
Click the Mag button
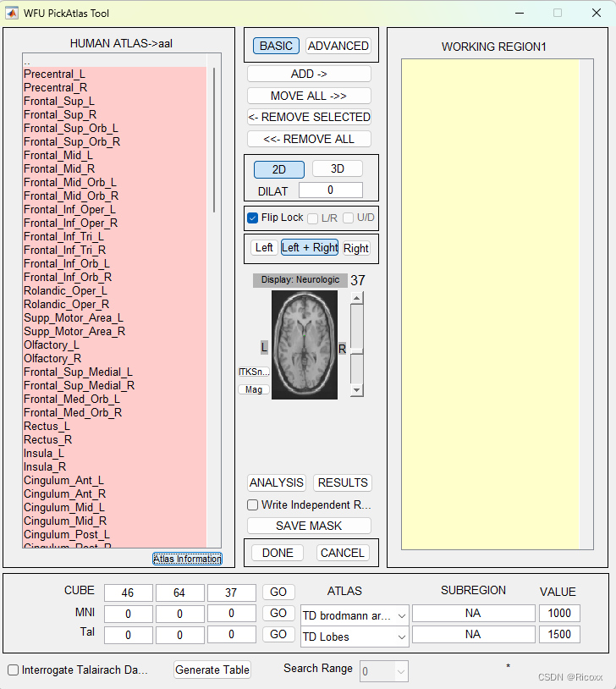pos(254,389)
